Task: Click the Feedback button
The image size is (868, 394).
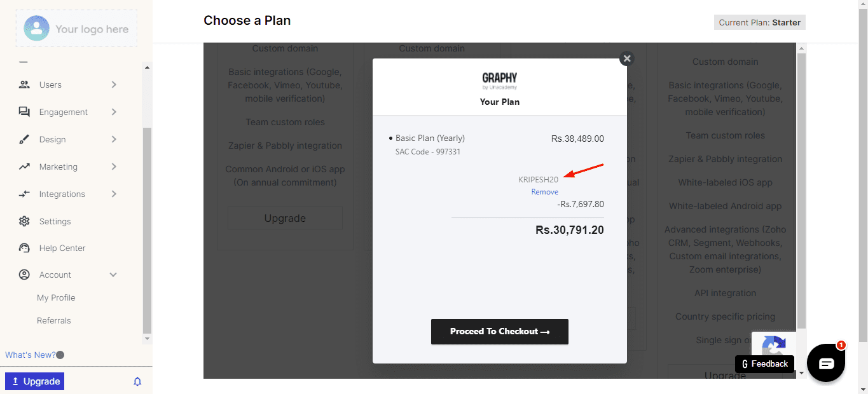Action: coord(764,364)
